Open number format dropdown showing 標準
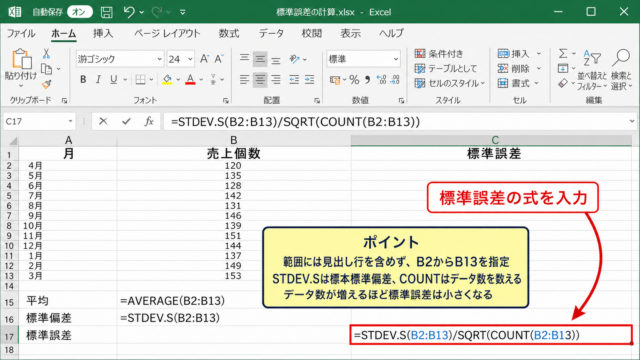 [396, 59]
